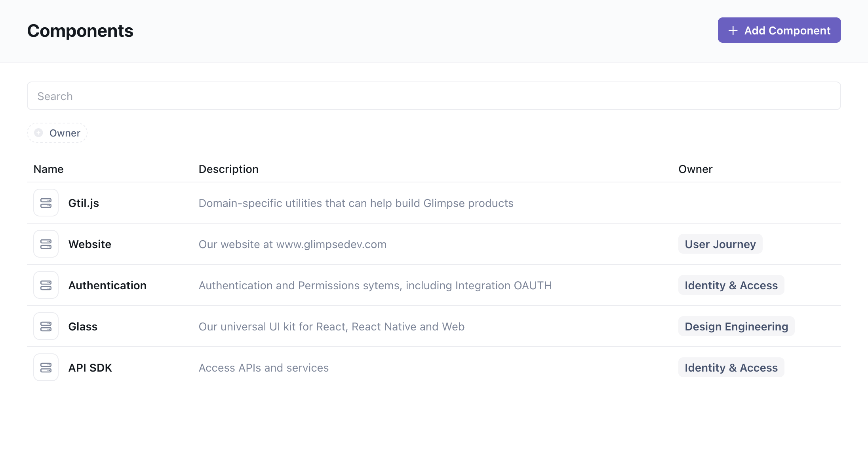Open the API SDK component name
This screenshot has width=868, height=463.
[90, 368]
